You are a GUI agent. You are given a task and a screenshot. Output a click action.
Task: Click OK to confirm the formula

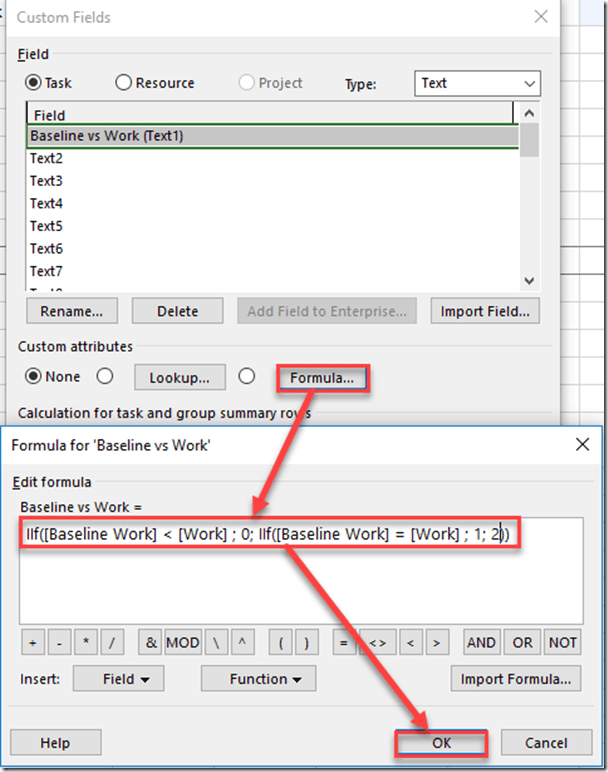click(440, 743)
